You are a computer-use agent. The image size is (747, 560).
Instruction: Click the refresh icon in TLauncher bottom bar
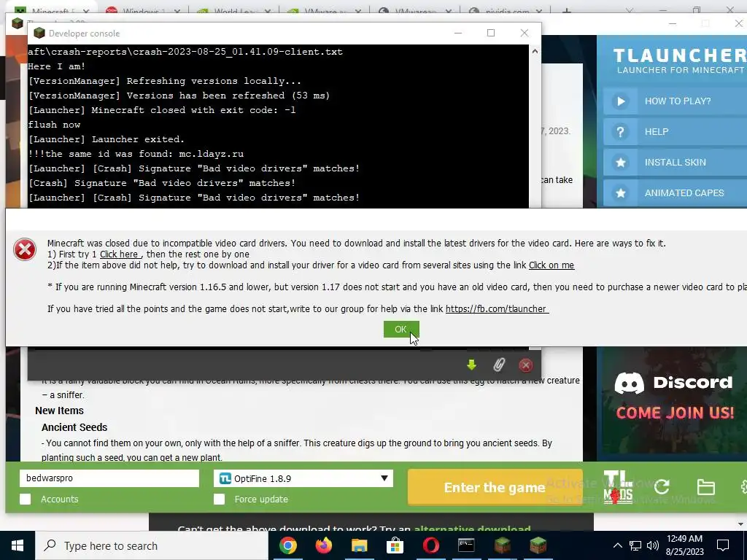(661, 486)
